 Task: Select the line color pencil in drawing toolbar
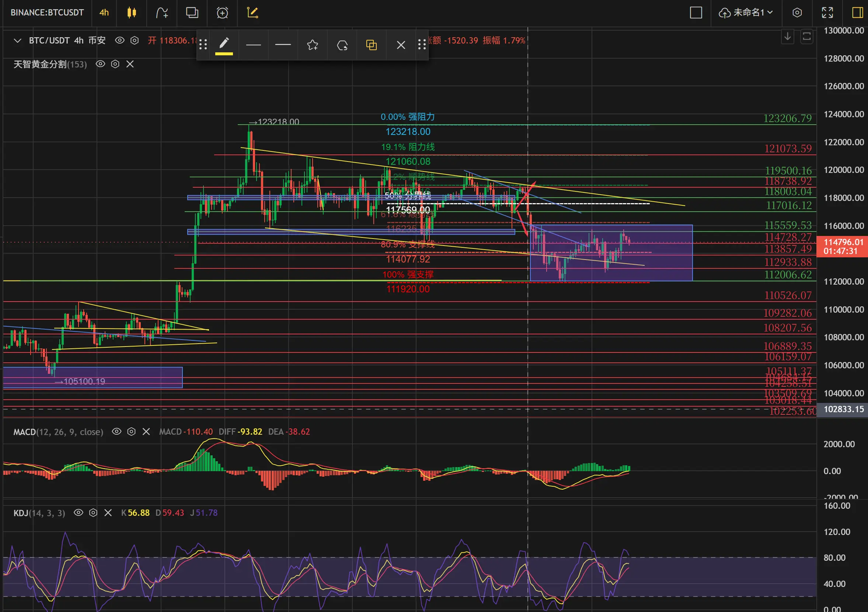(x=224, y=45)
